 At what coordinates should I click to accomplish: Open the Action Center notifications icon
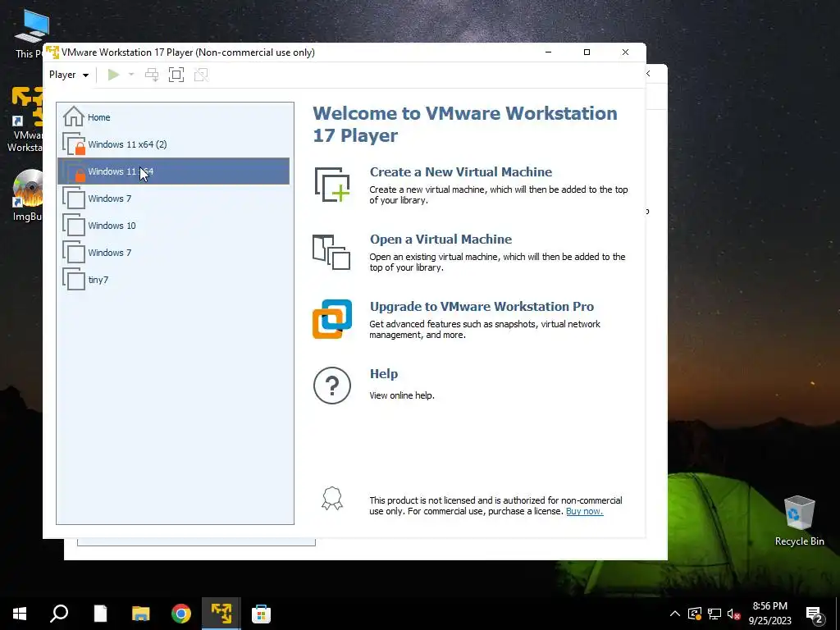pos(815,614)
